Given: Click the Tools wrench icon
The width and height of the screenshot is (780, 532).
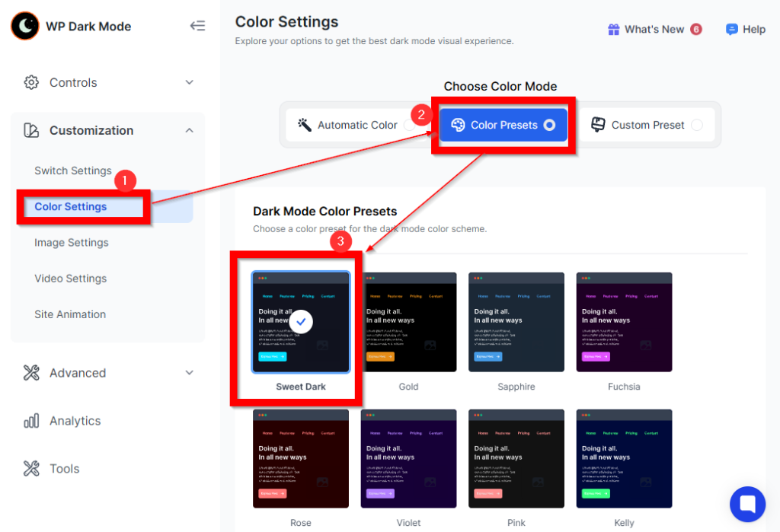Looking at the screenshot, I should click(31, 468).
